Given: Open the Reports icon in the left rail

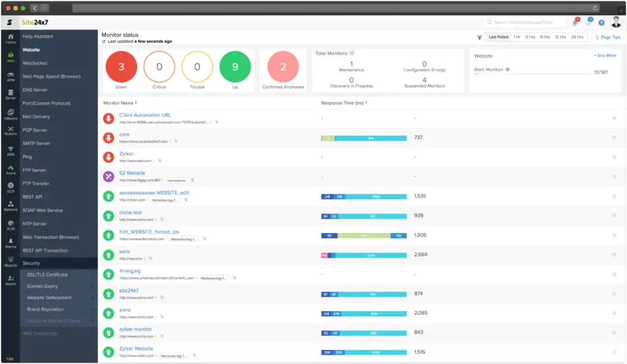Looking at the screenshot, I should [10, 262].
